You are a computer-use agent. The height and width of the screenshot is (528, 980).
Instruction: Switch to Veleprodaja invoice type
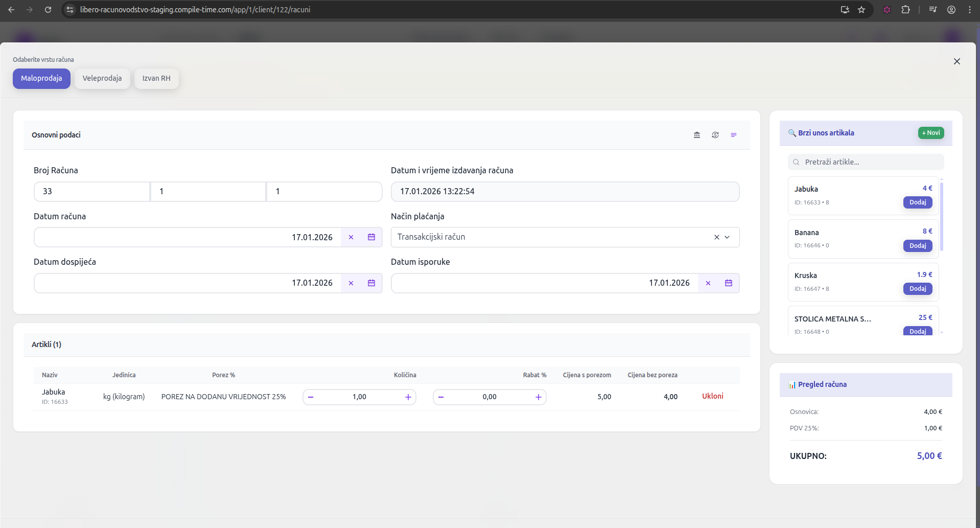click(x=102, y=79)
